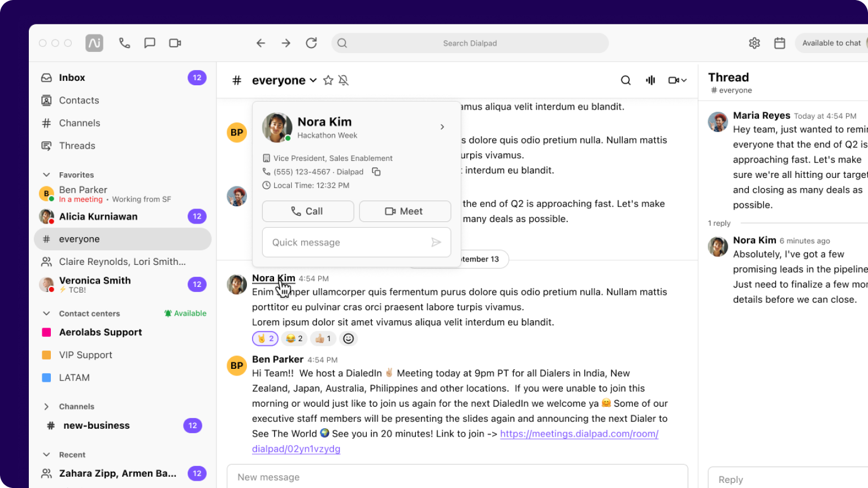868x488 pixels.
Task: Open the meetings.dialpad.com room link
Action: [x=579, y=434]
